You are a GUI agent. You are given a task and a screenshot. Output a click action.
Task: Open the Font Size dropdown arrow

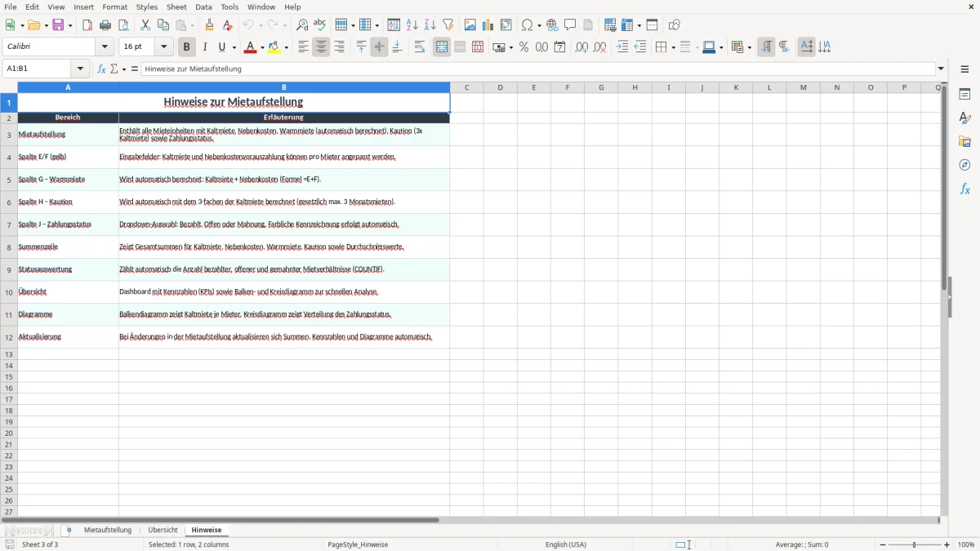pos(164,47)
